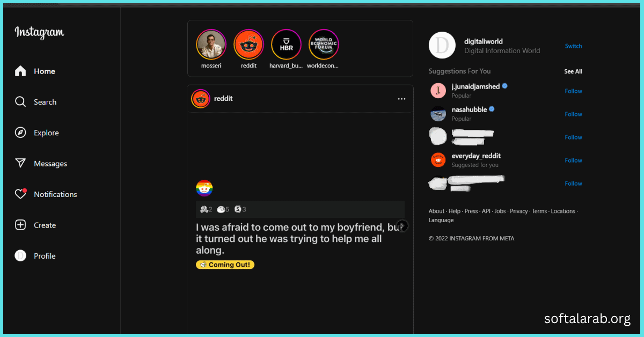Click the Locations footer link

(x=563, y=211)
